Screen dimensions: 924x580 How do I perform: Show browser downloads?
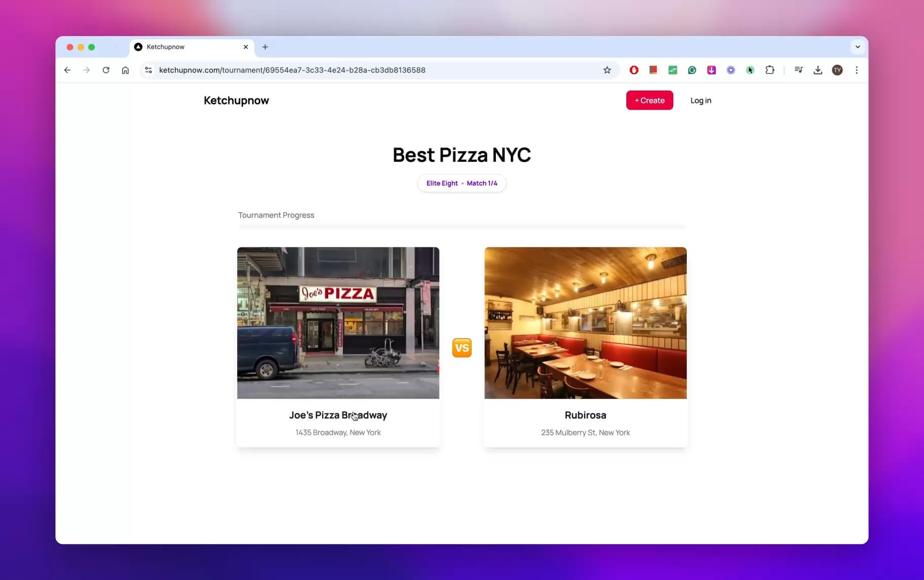pos(818,70)
